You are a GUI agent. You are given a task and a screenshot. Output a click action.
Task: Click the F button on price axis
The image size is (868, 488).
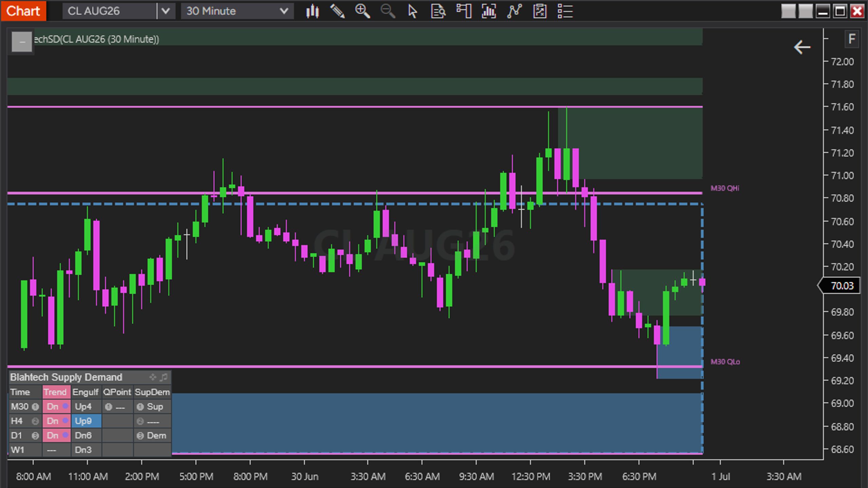[x=851, y=39]
